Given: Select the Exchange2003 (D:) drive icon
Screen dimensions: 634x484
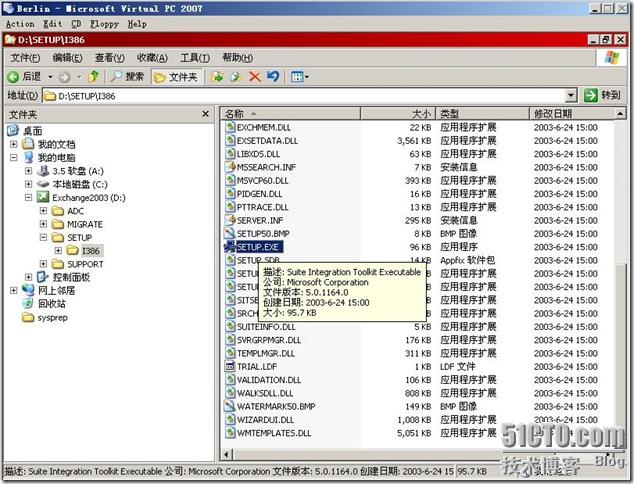Looking at the screenshot, I should tap(42, 197).
